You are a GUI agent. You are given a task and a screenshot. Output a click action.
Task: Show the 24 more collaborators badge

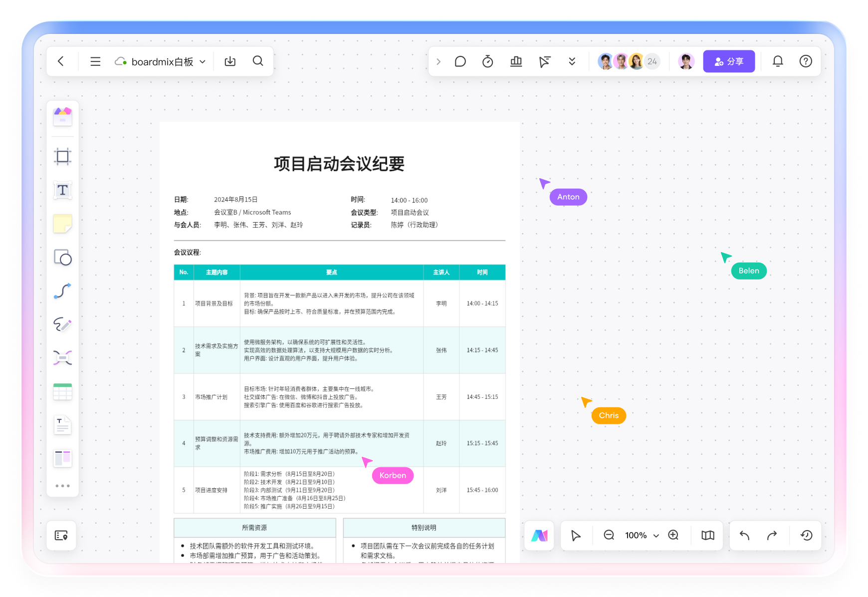click(652, 61)
